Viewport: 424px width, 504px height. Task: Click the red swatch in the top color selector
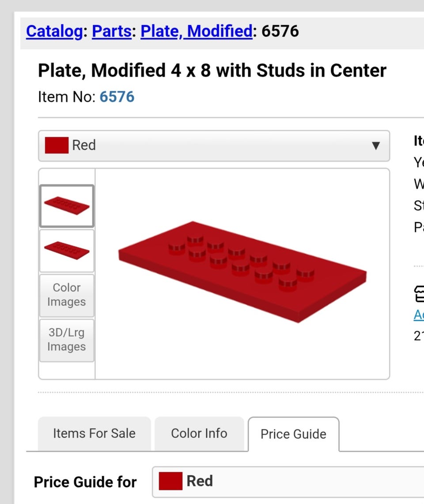[57, 145]
